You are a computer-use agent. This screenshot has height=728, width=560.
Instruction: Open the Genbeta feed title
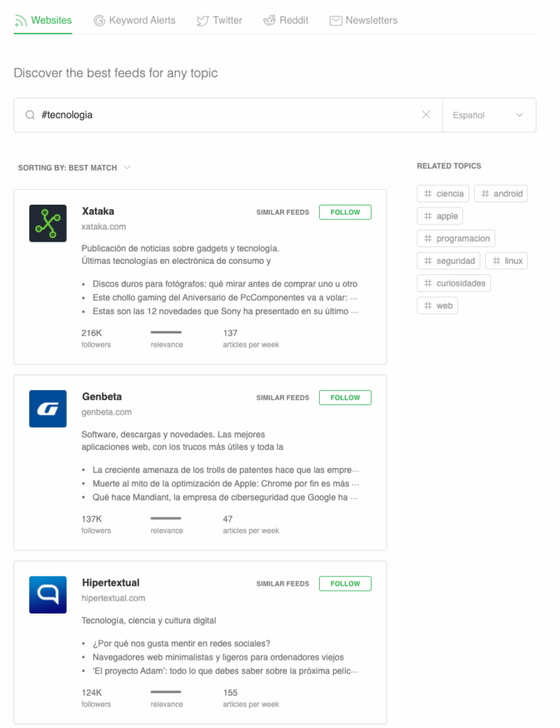(102, 397)
